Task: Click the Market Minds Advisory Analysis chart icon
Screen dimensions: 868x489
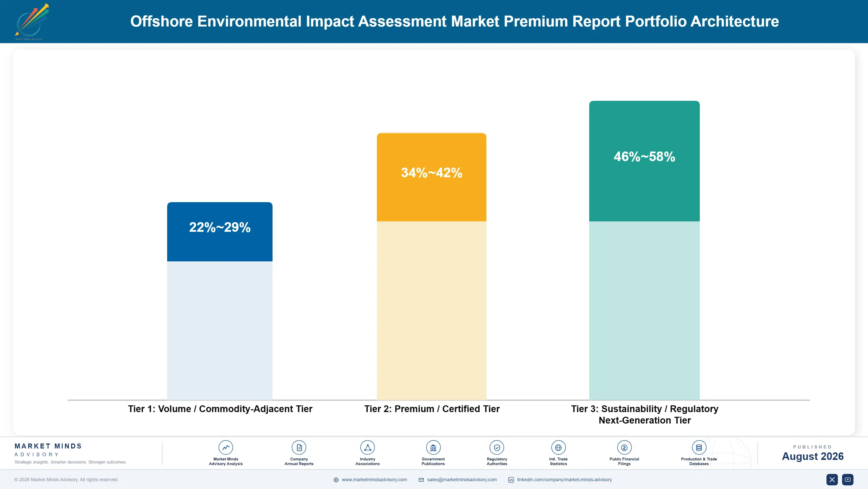Action: point(226,447)
